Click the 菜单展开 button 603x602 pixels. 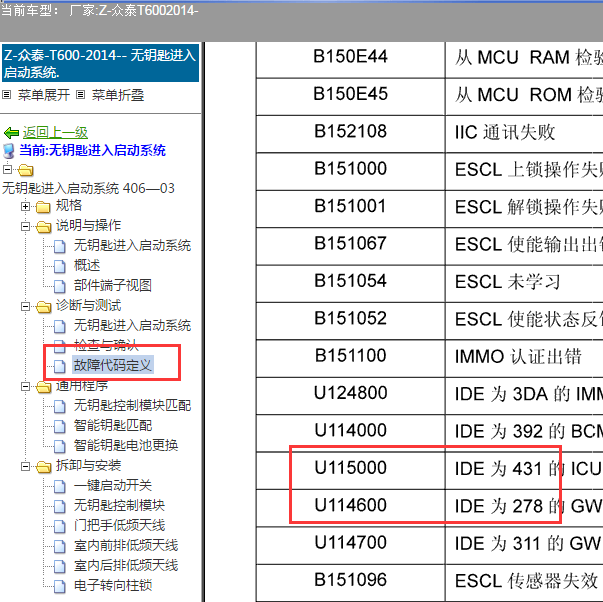(x=43, y=95)
